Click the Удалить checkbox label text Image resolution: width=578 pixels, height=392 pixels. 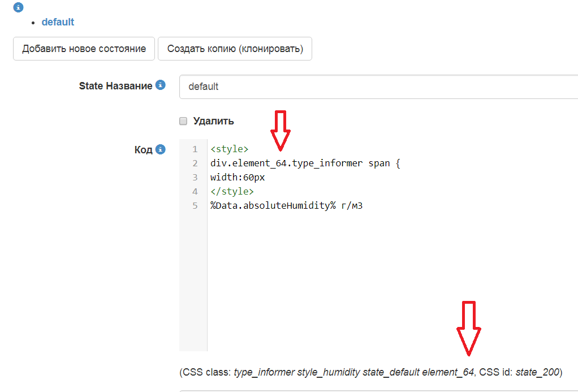(x=213, y=121)
